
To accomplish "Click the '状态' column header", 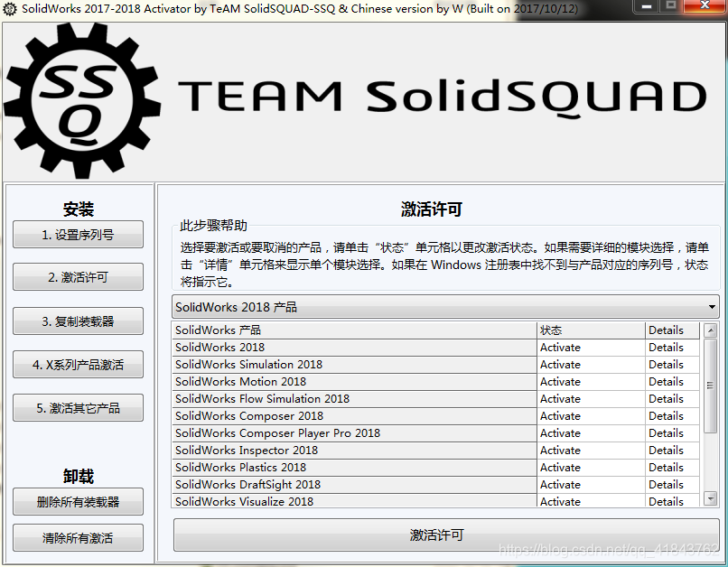I will pos(591,330).
